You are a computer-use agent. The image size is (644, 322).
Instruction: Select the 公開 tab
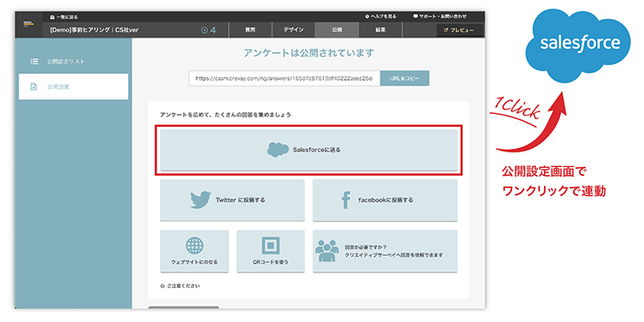(x=337, y=30)
